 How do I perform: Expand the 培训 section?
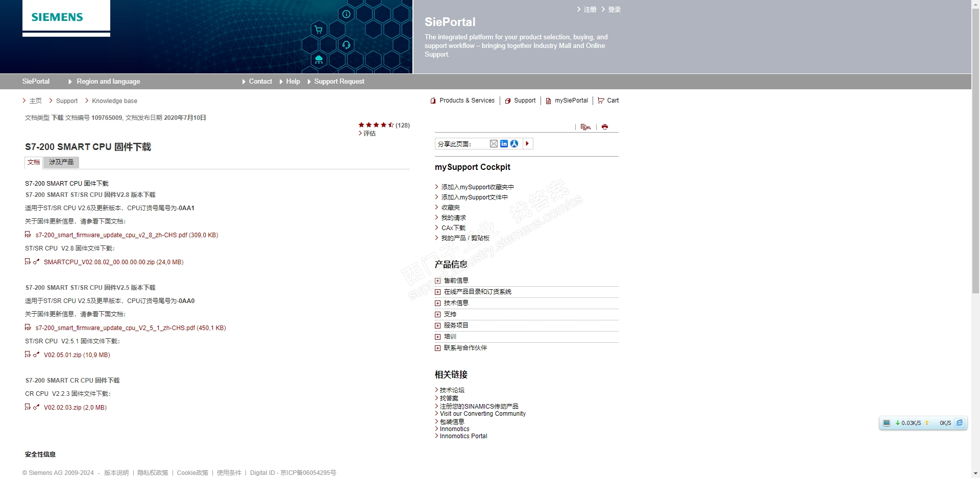pos(437,337)
